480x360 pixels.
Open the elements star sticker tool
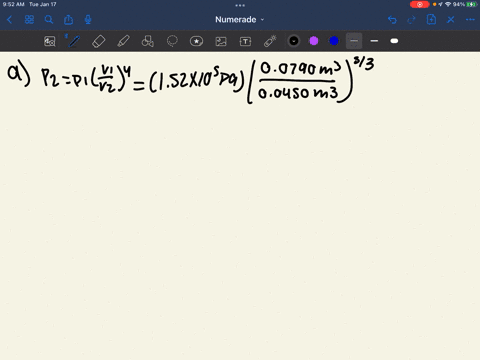click(x=196, y=41)
